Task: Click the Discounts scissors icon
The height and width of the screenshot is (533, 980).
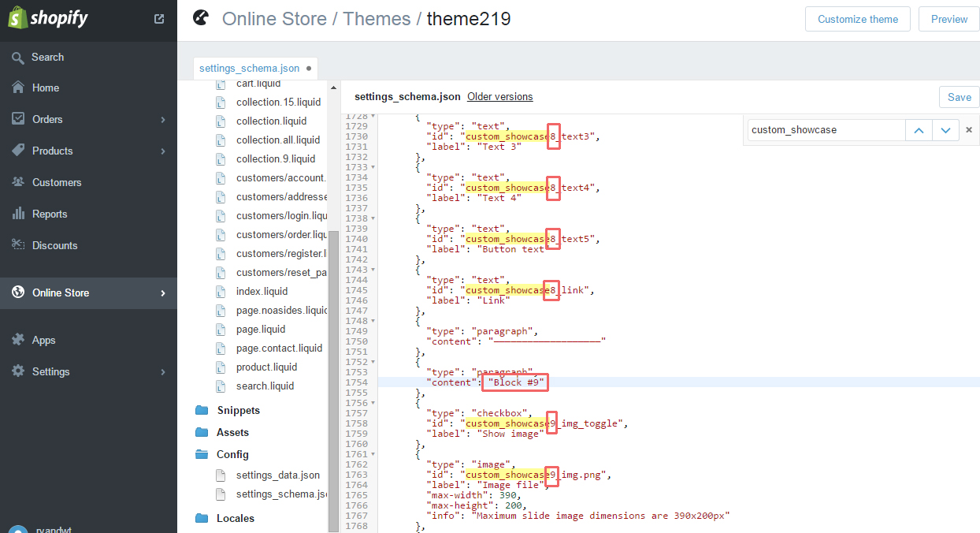Action: click(x=18, y=245)
